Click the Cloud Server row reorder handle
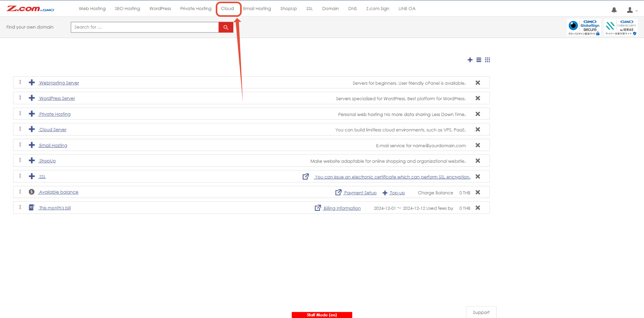 pos(20,129)
